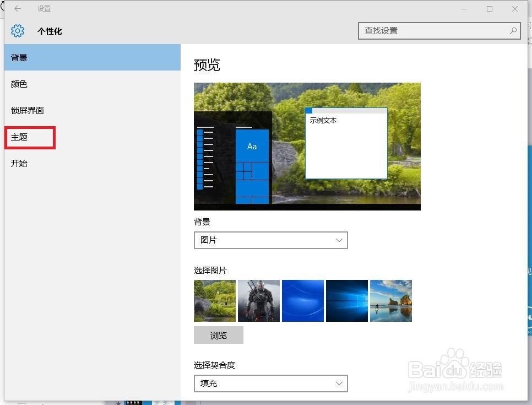The height and width of the screenshot is (405, 532).
Task: Open the 锁屏界面 settings page
Action: tap(93, 110)
